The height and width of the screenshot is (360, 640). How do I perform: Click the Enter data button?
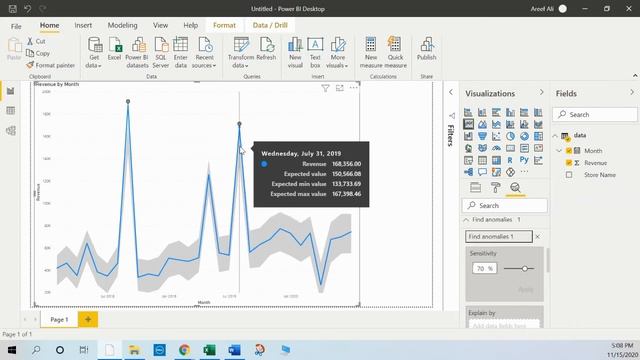click(180, 52)
